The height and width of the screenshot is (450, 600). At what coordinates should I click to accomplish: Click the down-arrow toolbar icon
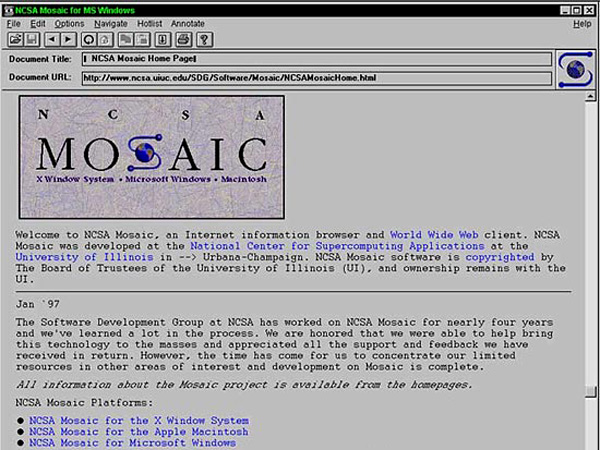point(163,40)
